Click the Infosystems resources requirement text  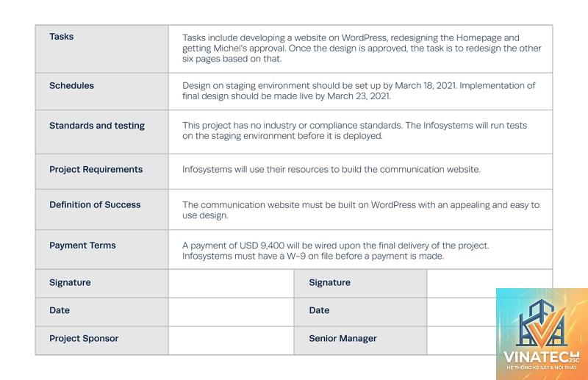click(x=331, y=170)
